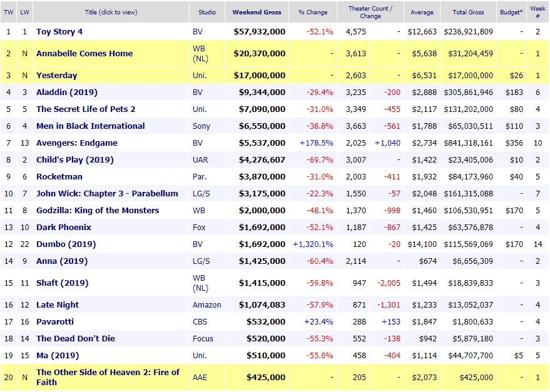Click the +23.4% change for Pavarotti
Image resolution: width=550 pixels, height=392 pixels.
[319, 321]
